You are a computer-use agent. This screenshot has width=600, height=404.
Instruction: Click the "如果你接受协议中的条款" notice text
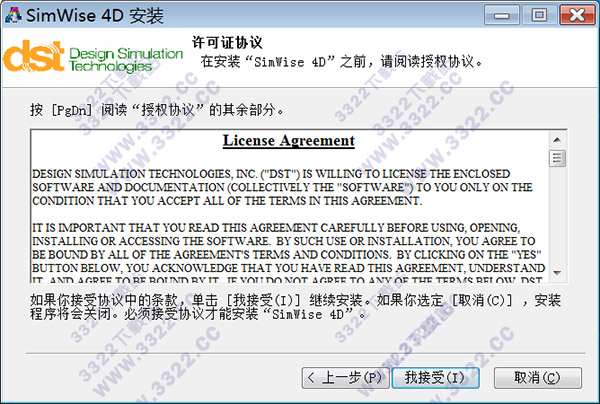point(295,307)
